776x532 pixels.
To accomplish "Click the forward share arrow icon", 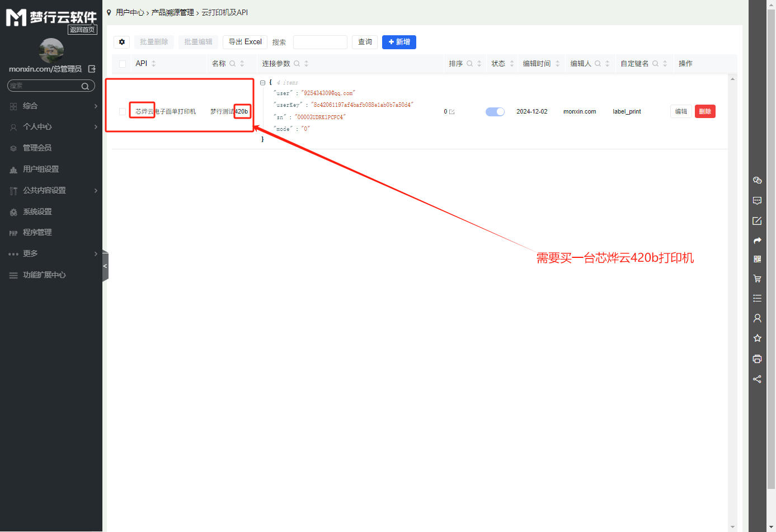I will (757, 241).
